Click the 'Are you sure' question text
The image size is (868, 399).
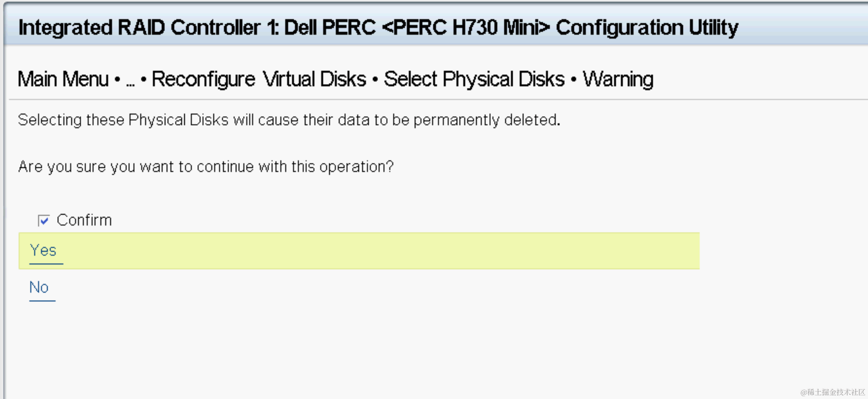(206, 167)
